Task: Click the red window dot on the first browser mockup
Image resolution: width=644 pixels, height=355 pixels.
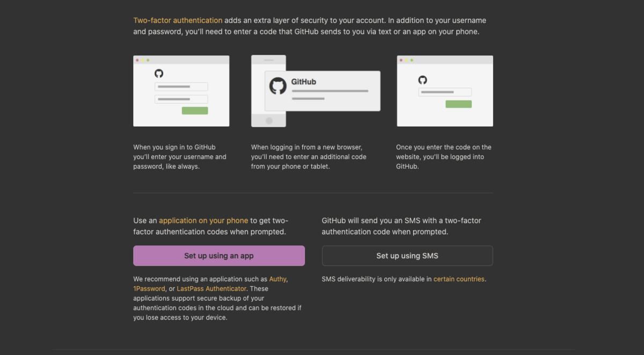Action: pos(138,59)
